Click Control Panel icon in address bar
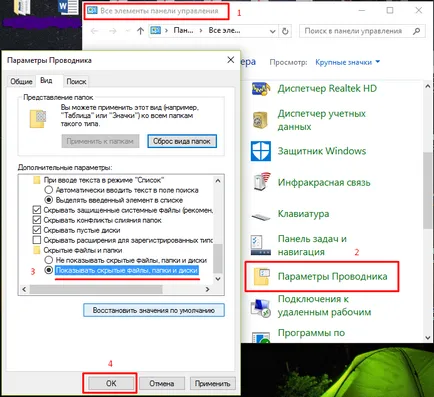 click(156, 31)
